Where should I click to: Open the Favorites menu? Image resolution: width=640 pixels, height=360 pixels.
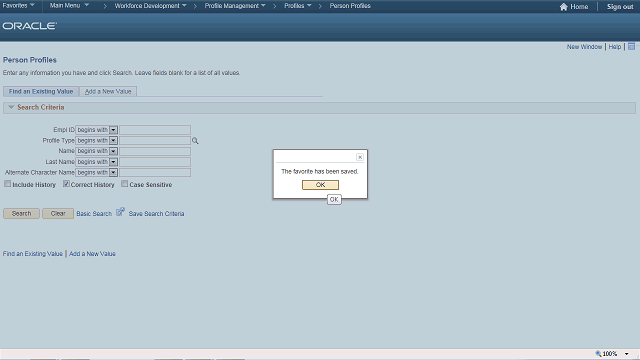[18, 6]
